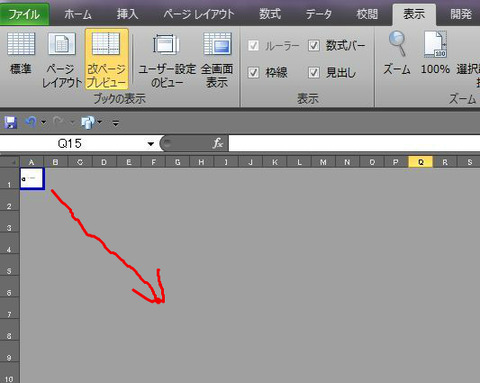This screenshot has height=383, width=480.
Task: Click into the formula bar field
Action: [354, 143]
